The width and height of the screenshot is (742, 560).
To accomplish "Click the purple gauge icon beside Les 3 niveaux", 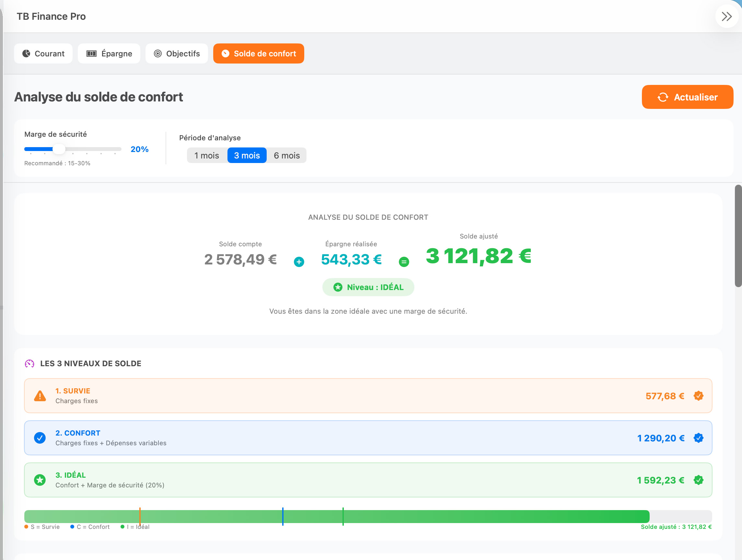I will [29, 364].
